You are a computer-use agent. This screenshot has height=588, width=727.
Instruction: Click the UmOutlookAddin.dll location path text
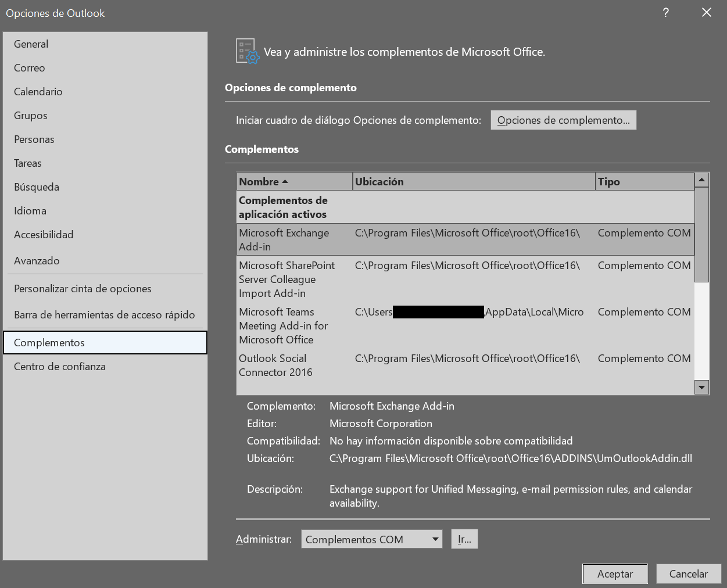pyautogui.click(x=511, y=458)
